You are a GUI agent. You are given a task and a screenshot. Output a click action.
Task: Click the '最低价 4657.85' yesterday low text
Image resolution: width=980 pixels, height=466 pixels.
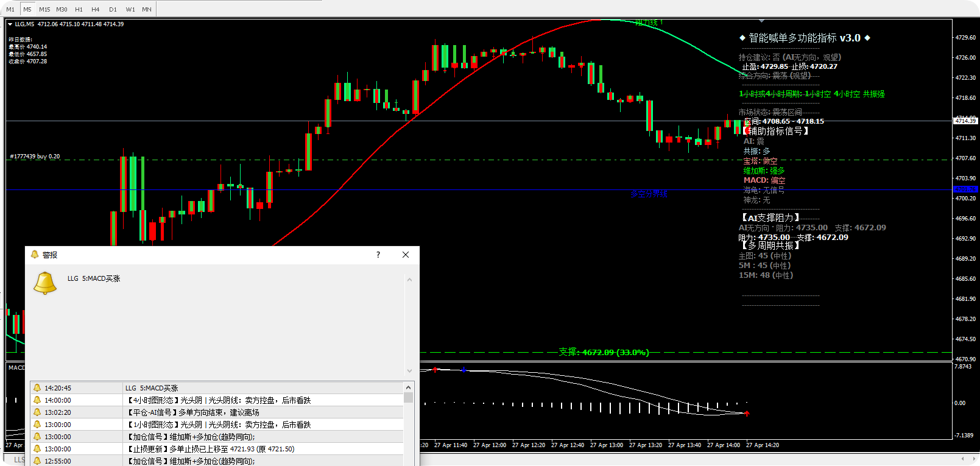pos(27,54)
